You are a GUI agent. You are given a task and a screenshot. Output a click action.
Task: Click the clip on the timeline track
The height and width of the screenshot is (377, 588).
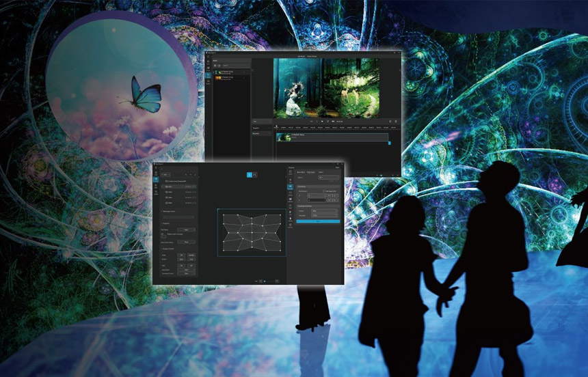[x=332, y=137]
